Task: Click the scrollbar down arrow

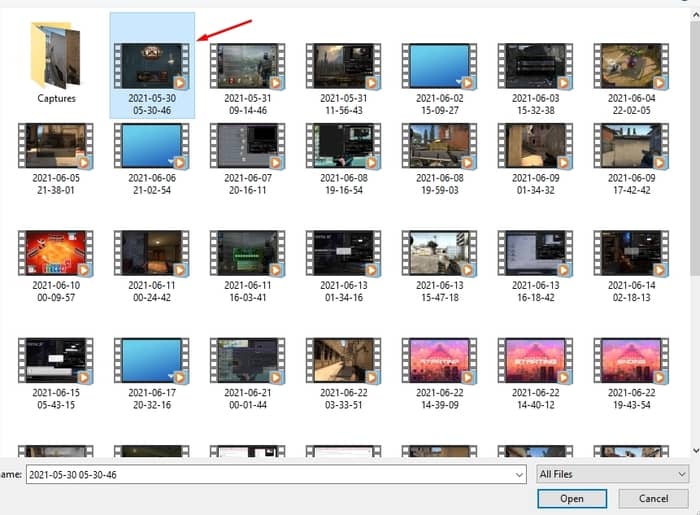Action: [696, 450]
